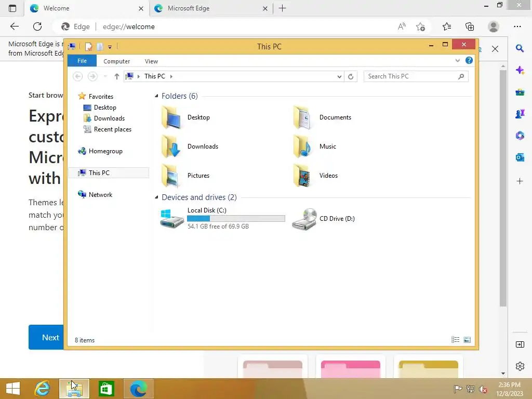Screen dimensions: 532x399
Task: Open the Documents folder icon
Action: 302,117
